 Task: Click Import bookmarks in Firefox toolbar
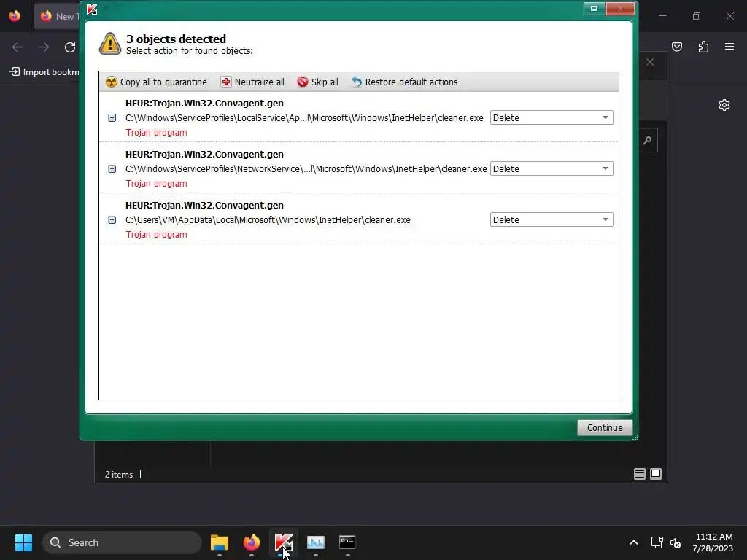coord(44,72)
